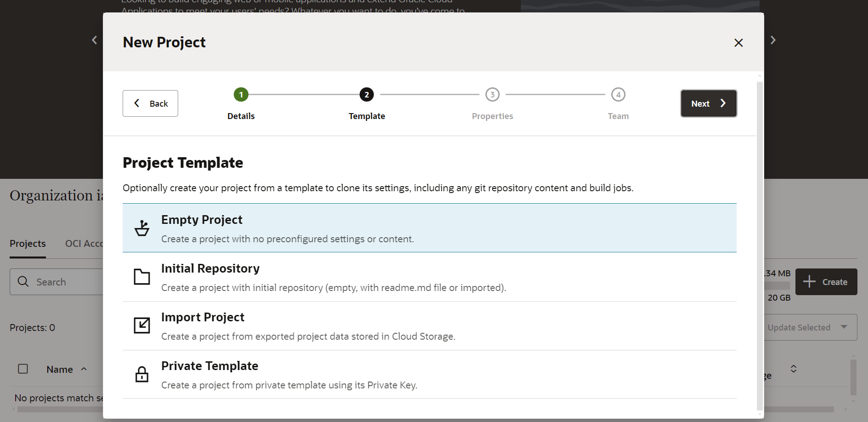Click the Create button in background
The width and height of the screenshot is (868, 422).
(826, 282)
